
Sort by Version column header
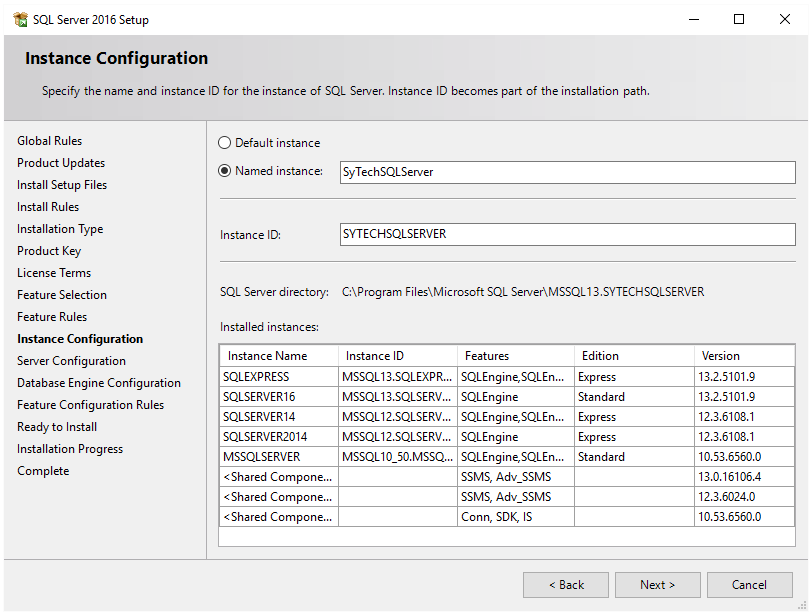click(744, 356)
